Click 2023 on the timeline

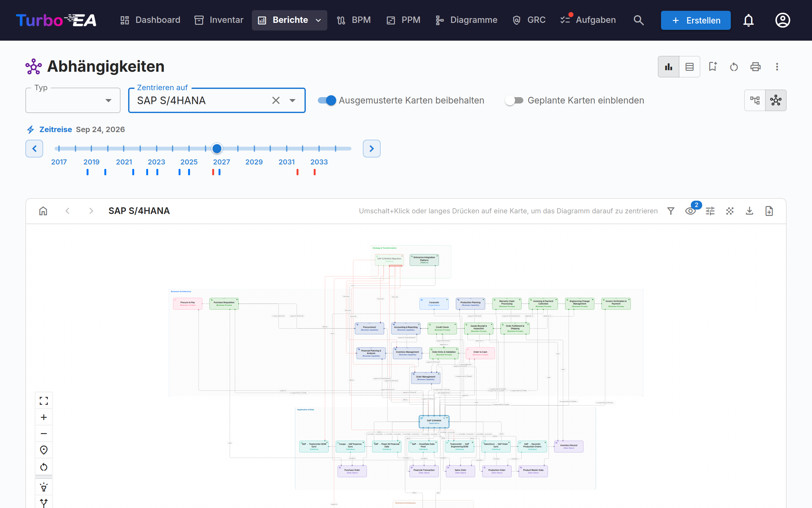pyautogui.click(x=156, y=162)
